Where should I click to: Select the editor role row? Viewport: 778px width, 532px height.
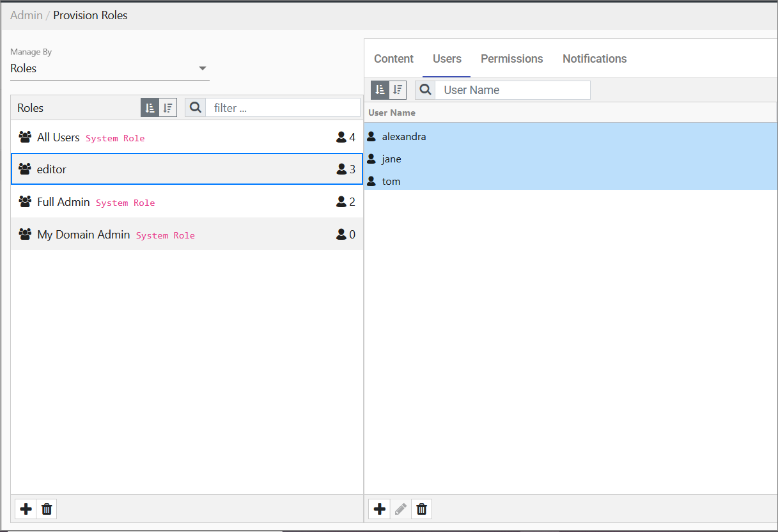[x=187, y=169]
